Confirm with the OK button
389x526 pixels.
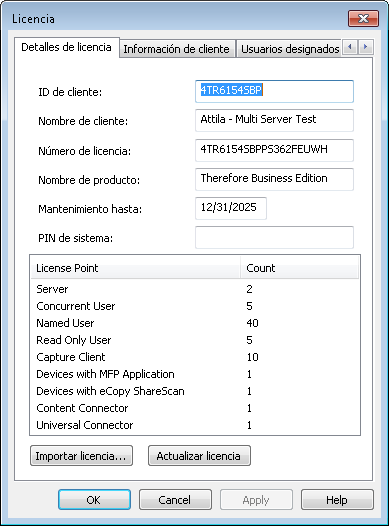pos(94,499)
